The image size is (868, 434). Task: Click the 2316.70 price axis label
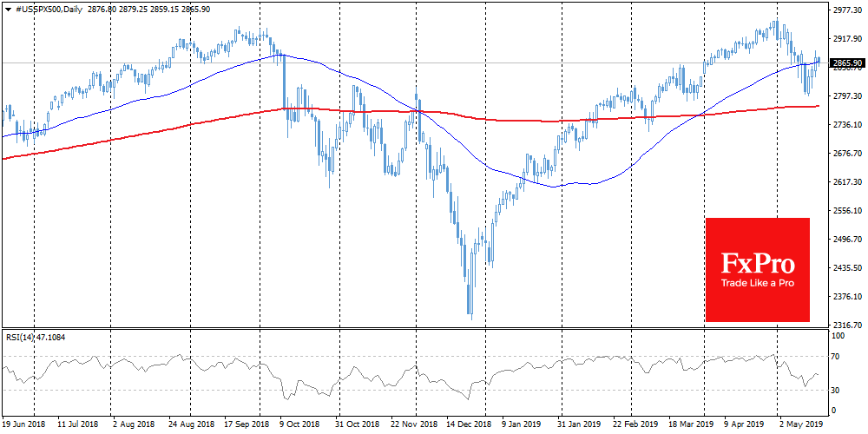pos(846,325)
